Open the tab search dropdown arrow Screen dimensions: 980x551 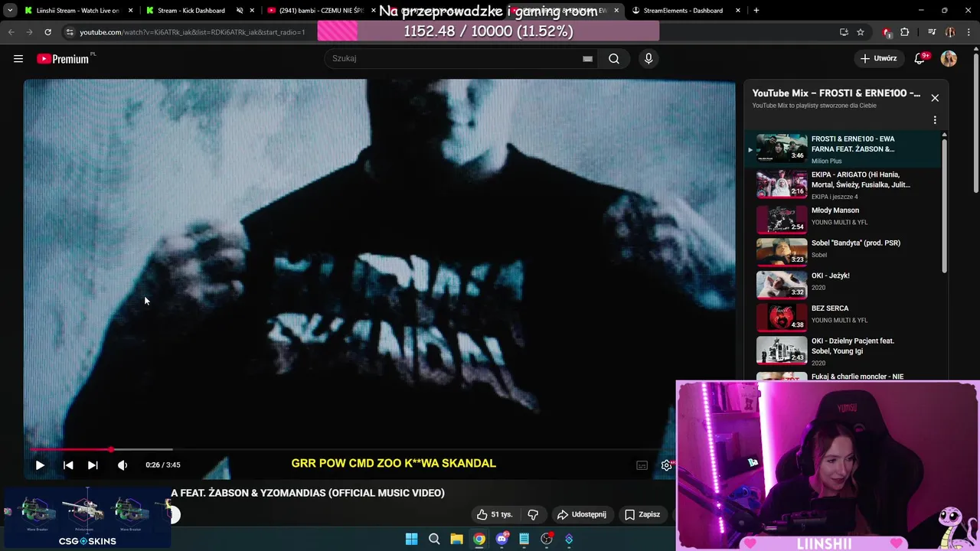(10, 11)
